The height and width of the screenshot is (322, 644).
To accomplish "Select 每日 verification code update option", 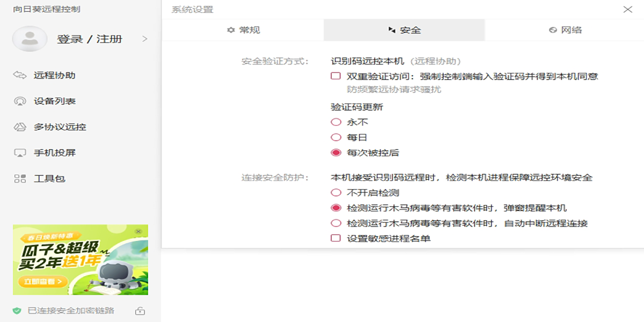I will pyautogui.click(x=336, y=137).
